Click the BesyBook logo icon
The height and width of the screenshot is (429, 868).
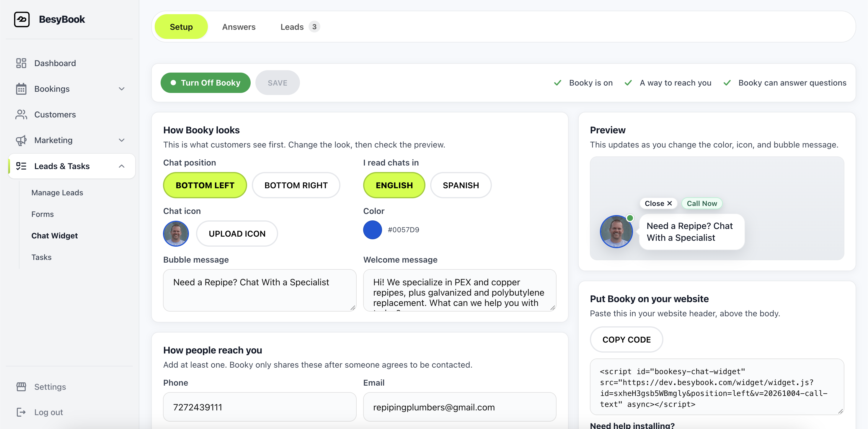coord(22,19)
